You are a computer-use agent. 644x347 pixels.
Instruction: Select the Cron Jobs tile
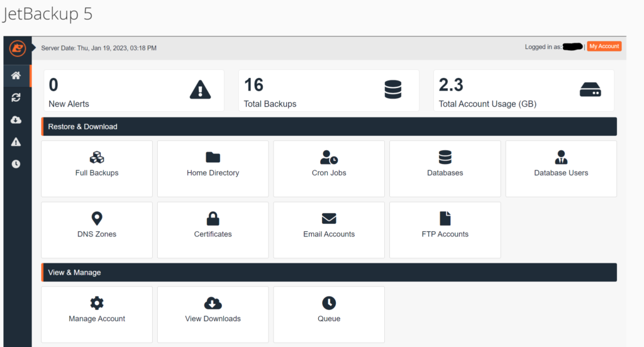329,168
